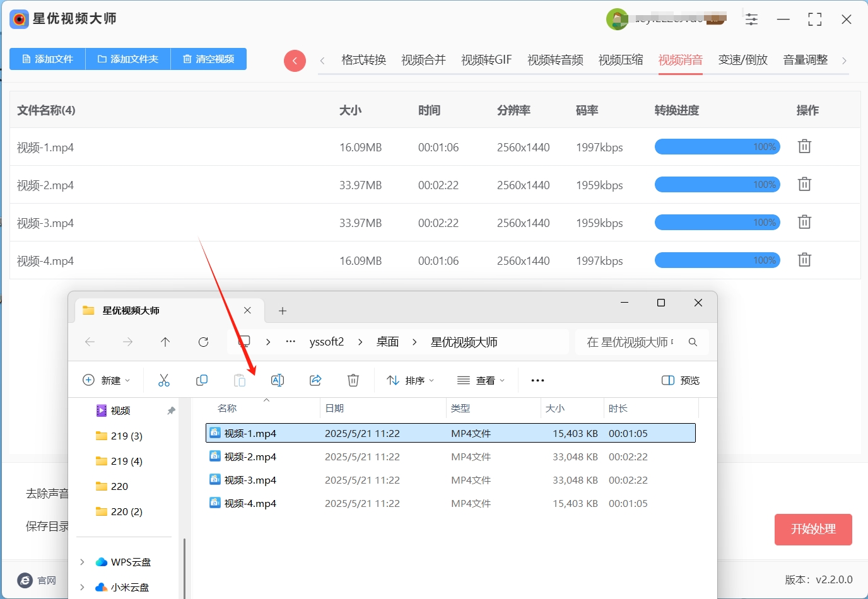Switch to 变速/倒放 tab

743,60
